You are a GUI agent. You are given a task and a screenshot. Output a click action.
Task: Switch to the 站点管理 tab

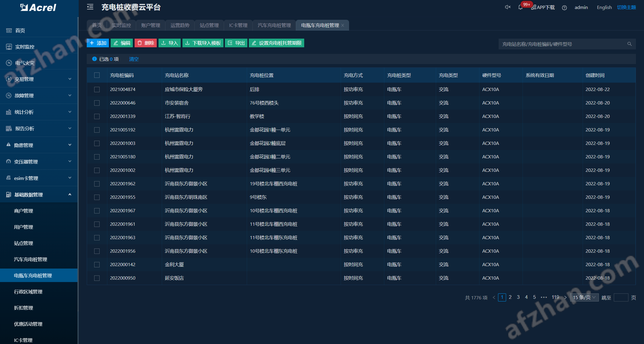coord(209,25)
